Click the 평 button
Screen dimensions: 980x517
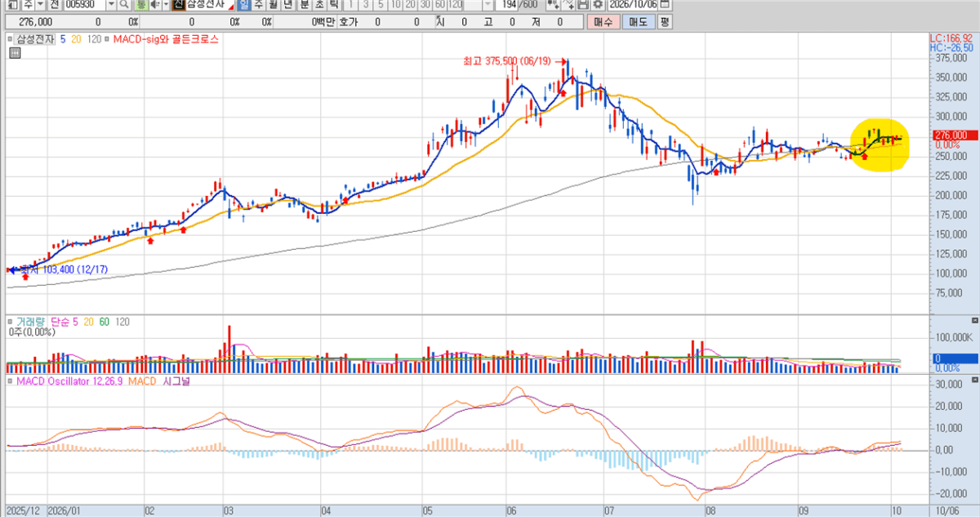tap(665, 23)
